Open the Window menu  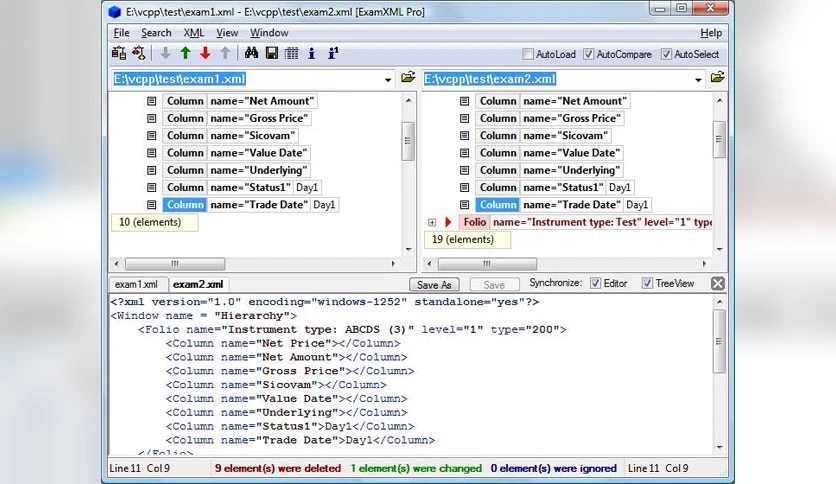point(269,33)
